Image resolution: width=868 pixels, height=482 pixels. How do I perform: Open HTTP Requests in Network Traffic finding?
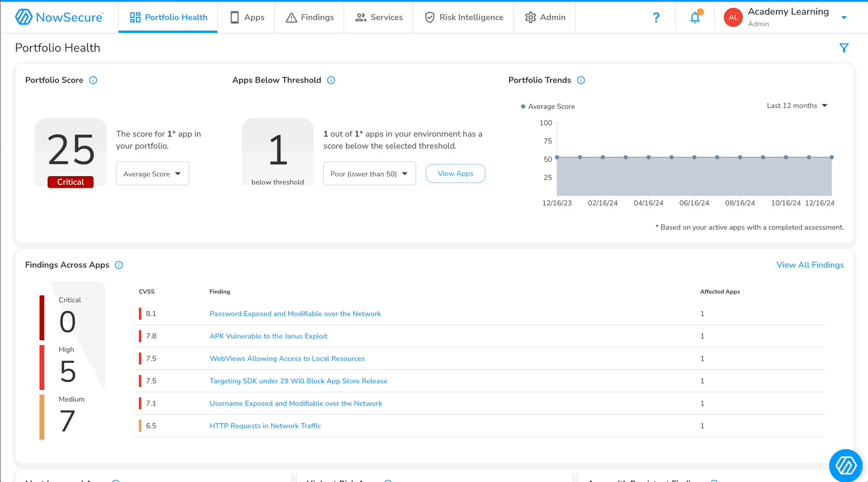(265, 426)
